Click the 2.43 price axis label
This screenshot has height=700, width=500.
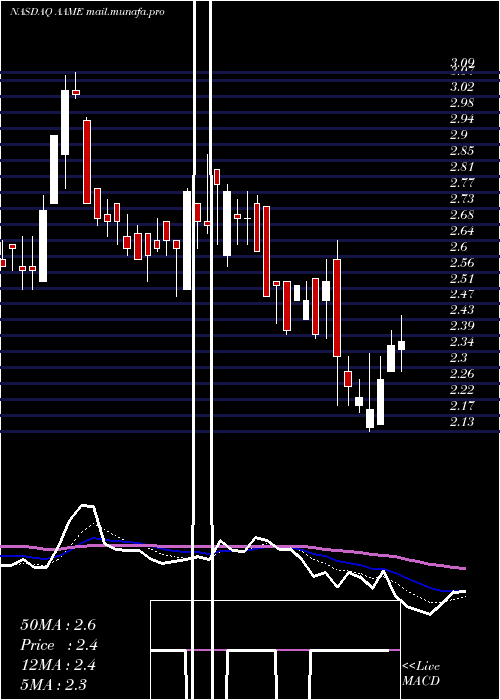pos(462,309)
